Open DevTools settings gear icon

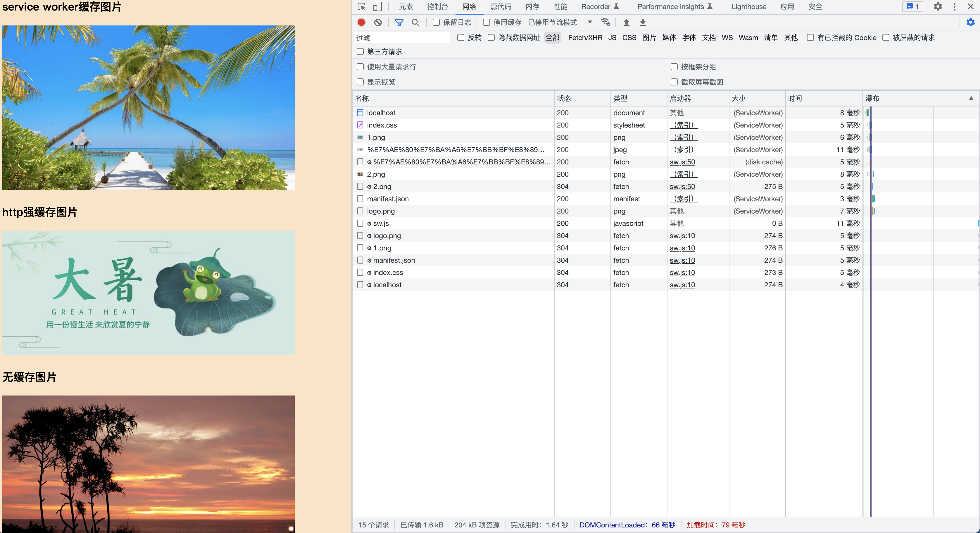[938, 7]
